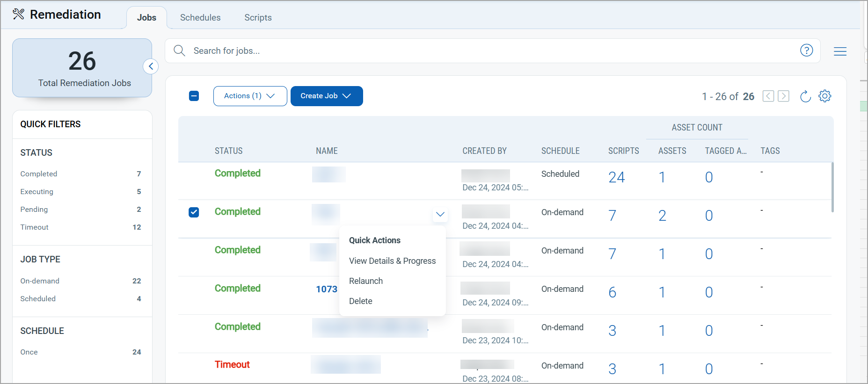Open job named 1073

click(327, 289)
